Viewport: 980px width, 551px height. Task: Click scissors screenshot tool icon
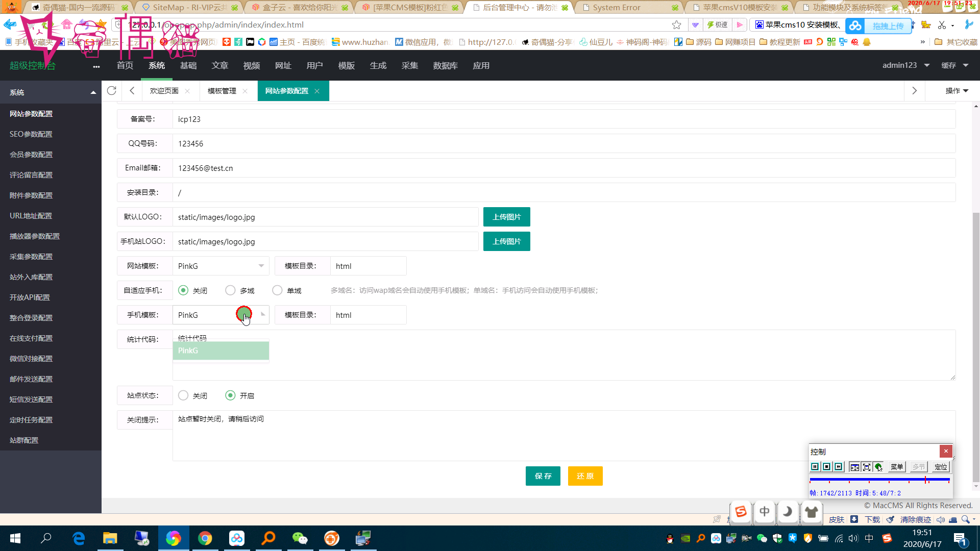click(942, 25)
